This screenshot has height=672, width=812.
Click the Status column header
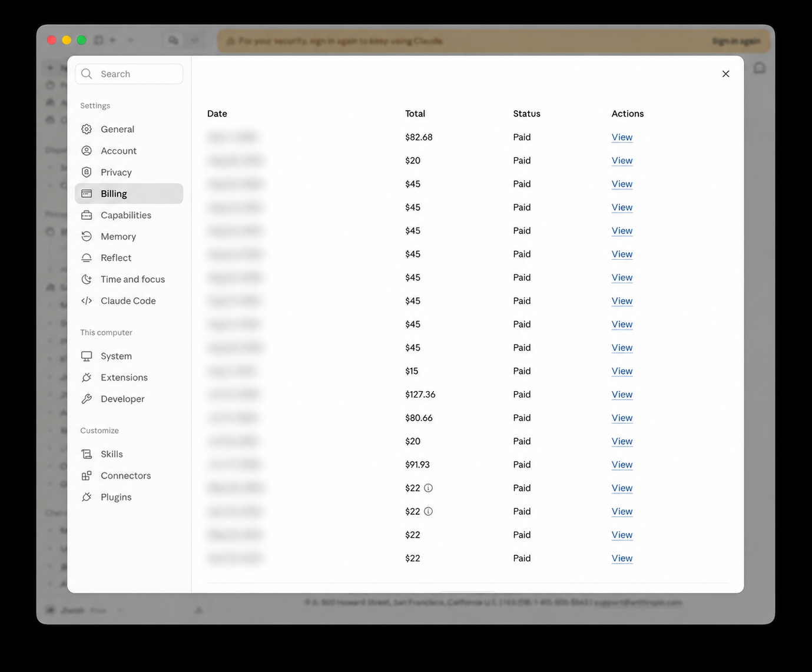(526, 114)
